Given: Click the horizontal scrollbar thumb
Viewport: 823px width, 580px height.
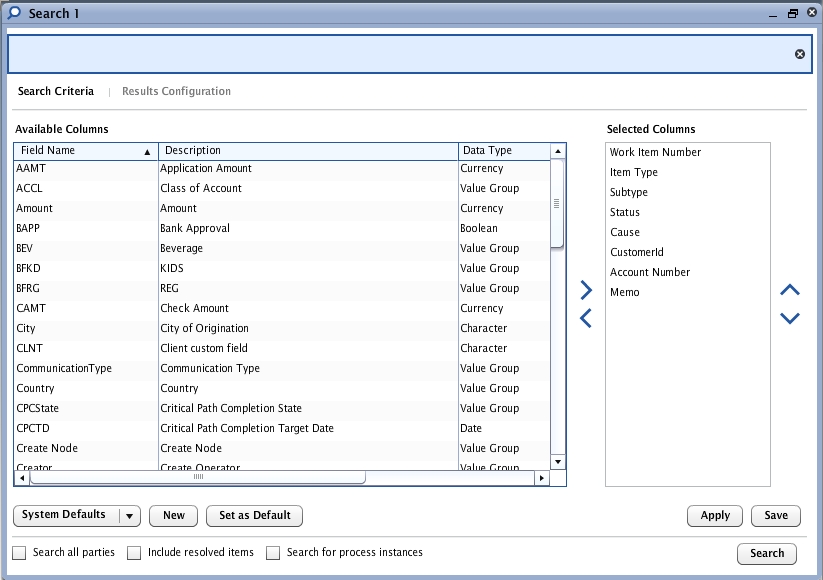Looking at the screenshot, I should point(198,478).
